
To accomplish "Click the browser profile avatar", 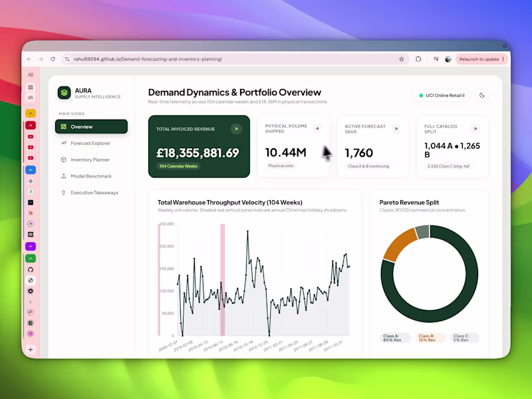I will (x=448, y=59).
